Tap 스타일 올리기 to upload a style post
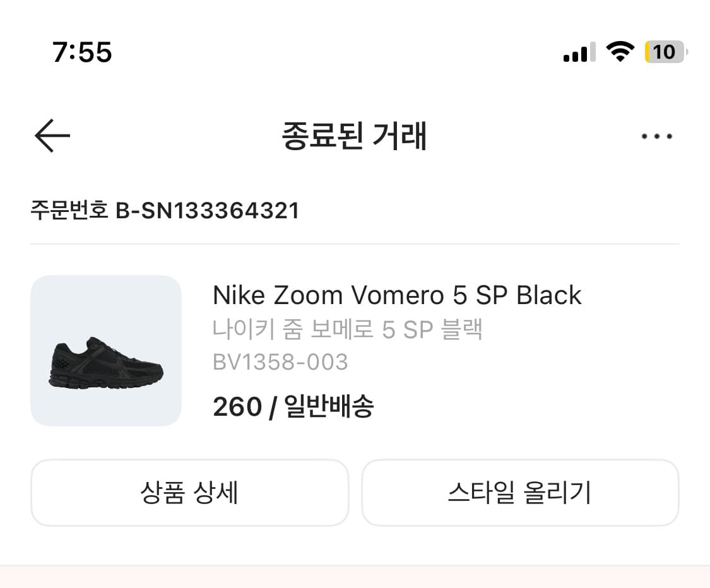710x588 pixels. point(520,493)
